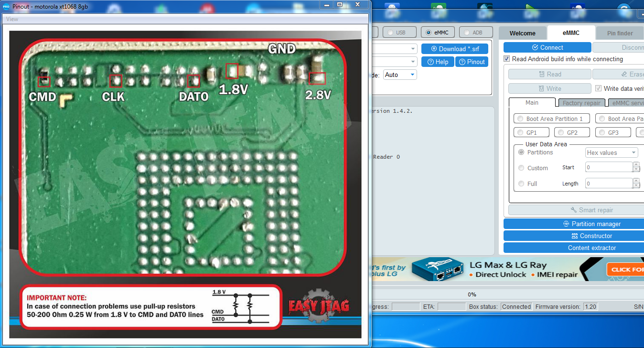Viewport: 644px width, 348px height.
Task: Select the Main sub-tab
Action: [x=532, y=102]
